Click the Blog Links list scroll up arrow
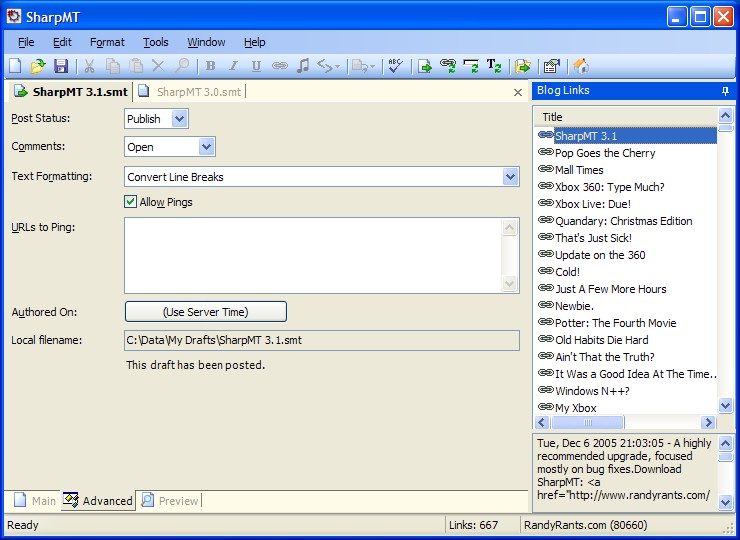This screenshot has height=540, width=740. (x=725, y=115)
